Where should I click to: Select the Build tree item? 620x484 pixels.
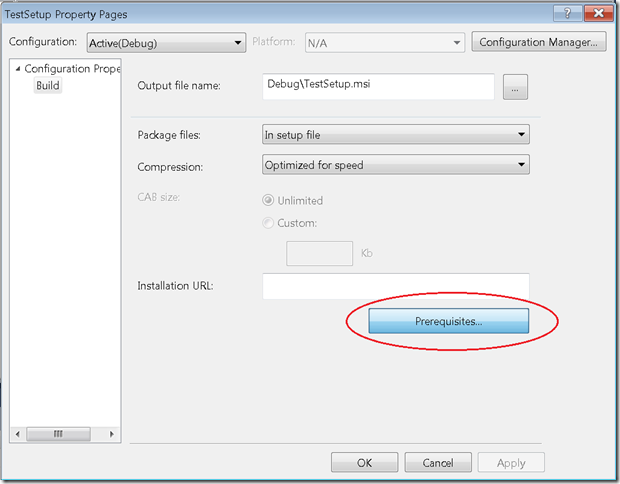tap(48, 85)
